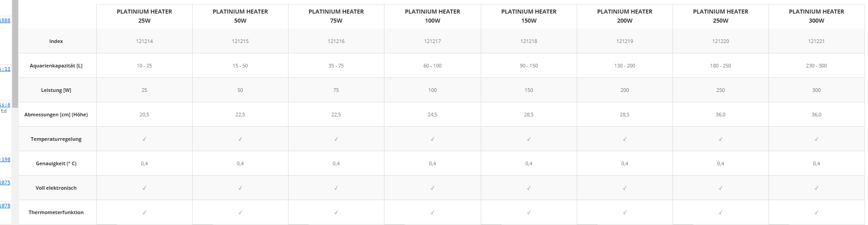Open the source link ending in 1075

tap(5, 182)
